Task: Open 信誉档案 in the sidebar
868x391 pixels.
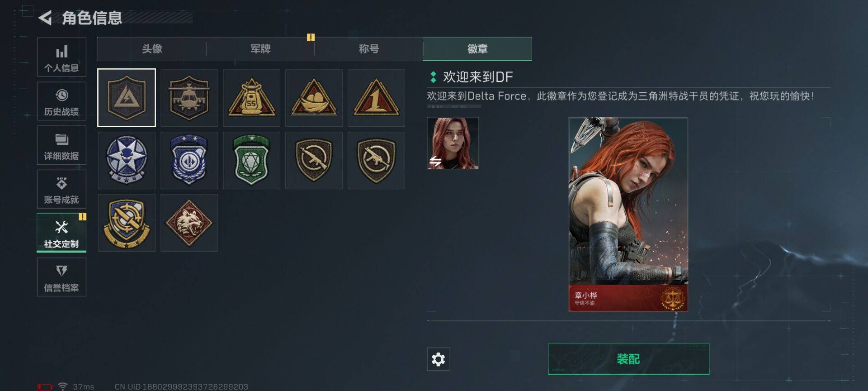Action: point(61,277)
